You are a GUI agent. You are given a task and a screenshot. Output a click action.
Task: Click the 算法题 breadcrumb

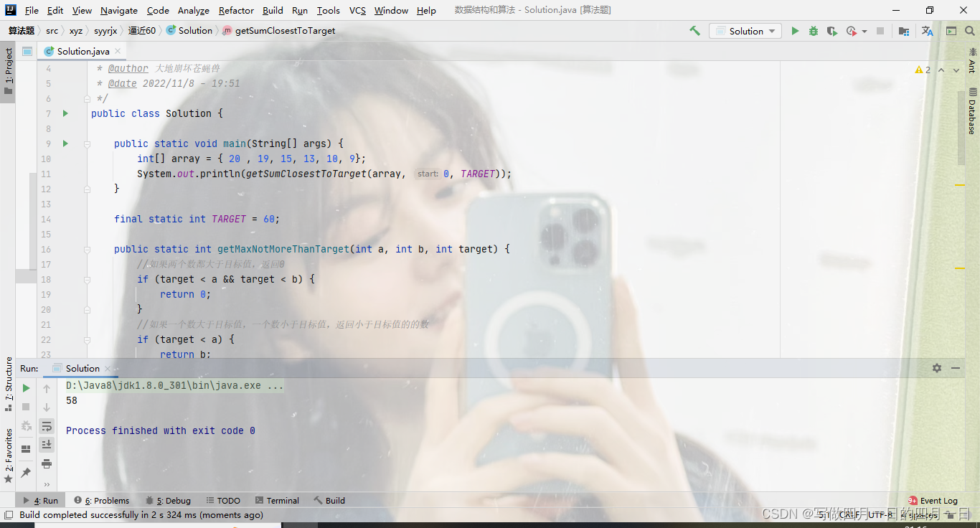pos(22,31)
